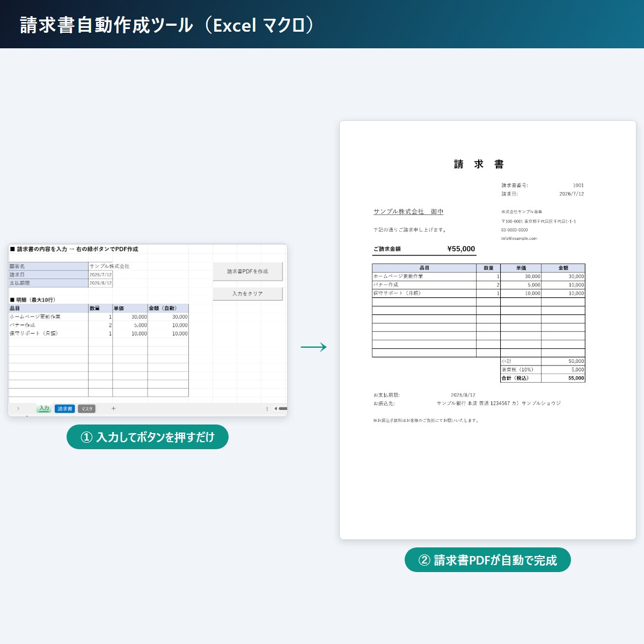
Task: Click the 小計 50,000 row on PDF
Action: coord(543,361)
